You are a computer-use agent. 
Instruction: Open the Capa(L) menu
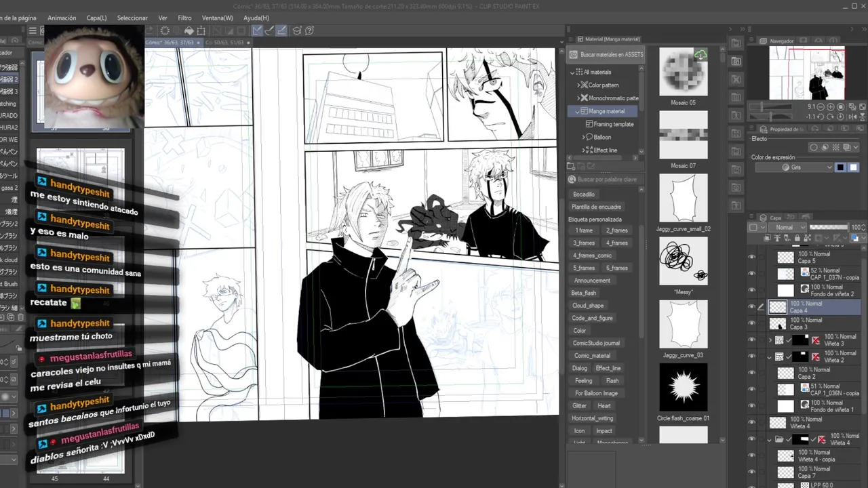coord(96,18)
